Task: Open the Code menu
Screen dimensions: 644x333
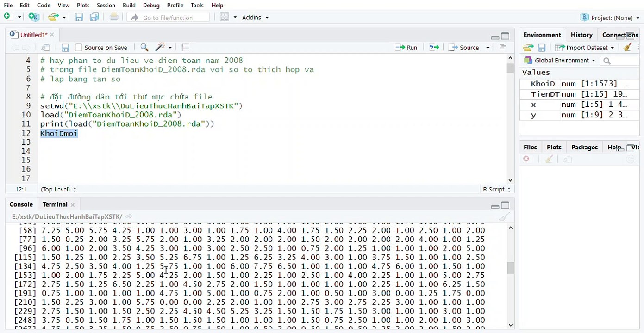Action: 44,6
